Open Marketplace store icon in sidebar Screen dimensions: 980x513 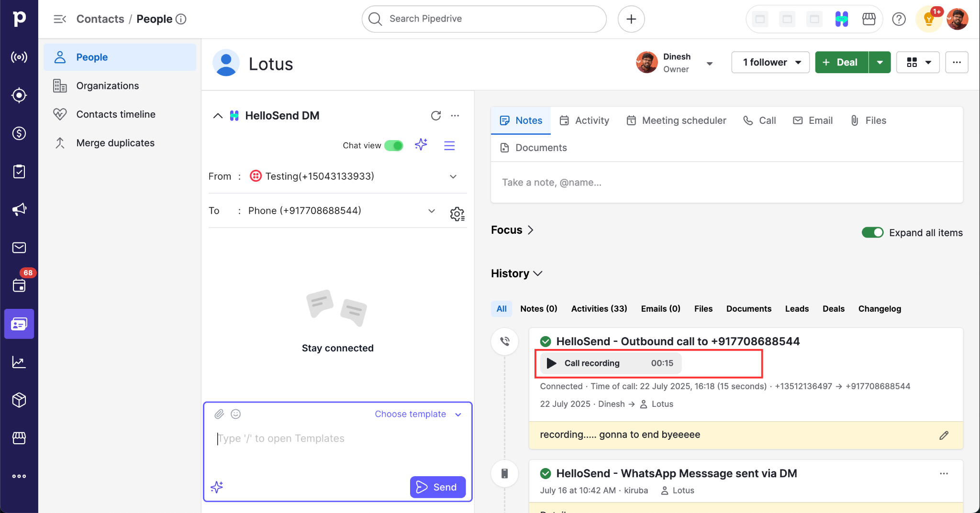[19, 438]
